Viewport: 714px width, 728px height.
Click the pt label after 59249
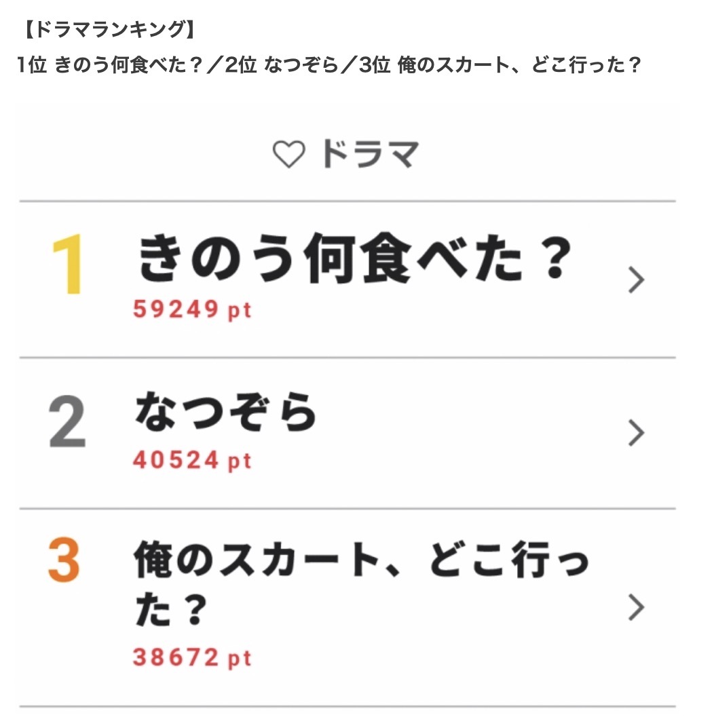point(240,311)
